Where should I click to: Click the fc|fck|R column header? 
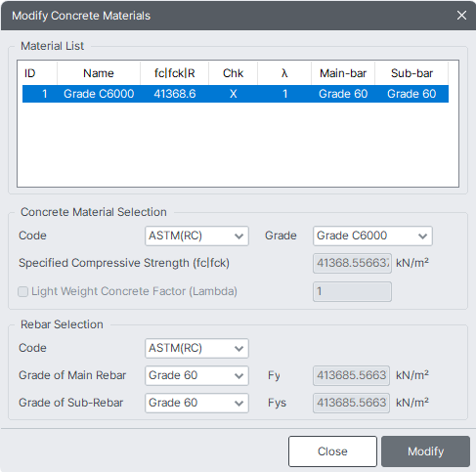click(175, 73)
